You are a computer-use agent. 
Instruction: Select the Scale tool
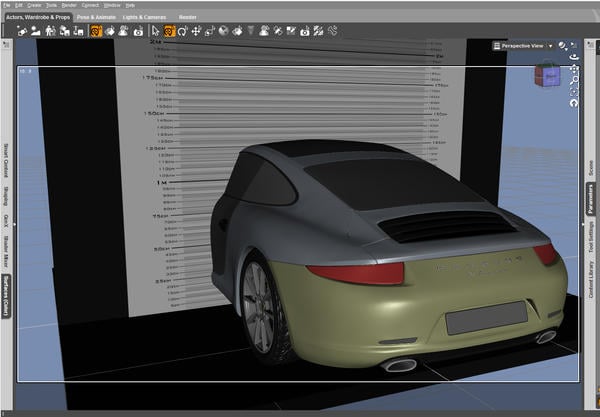point(210,31)
